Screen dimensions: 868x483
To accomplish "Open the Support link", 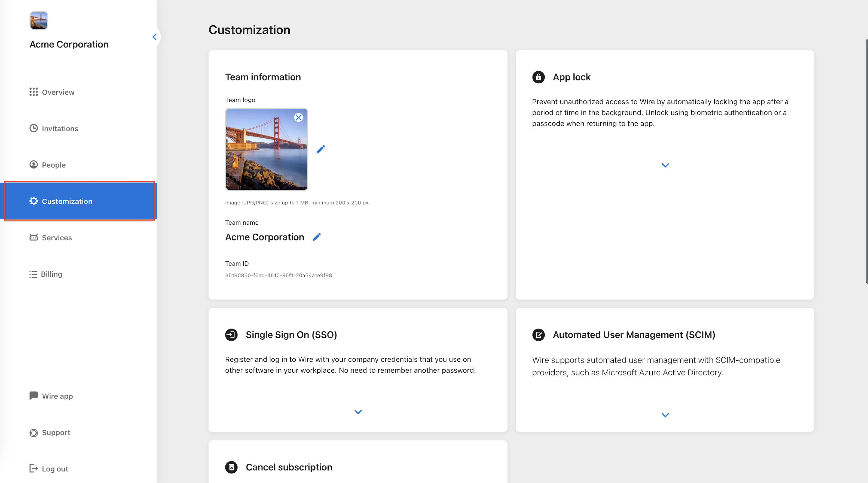I will click(56, 432).
